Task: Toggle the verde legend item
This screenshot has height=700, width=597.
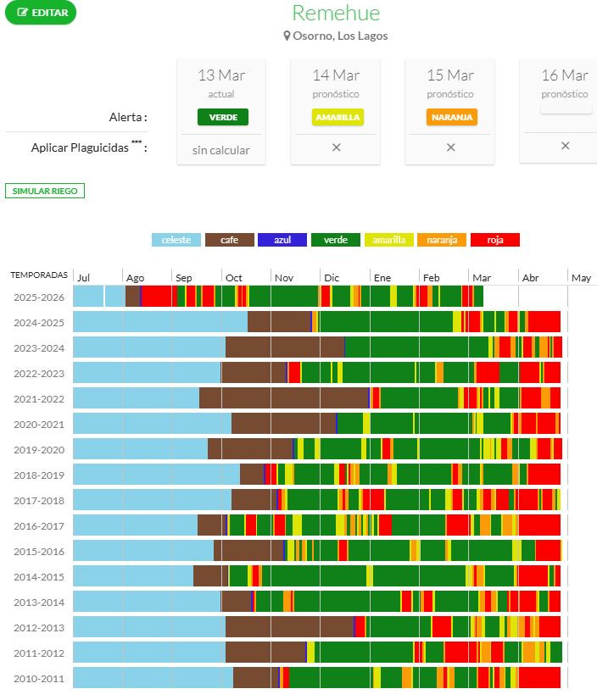Action: pyautogui.click(x=336, y=240)
